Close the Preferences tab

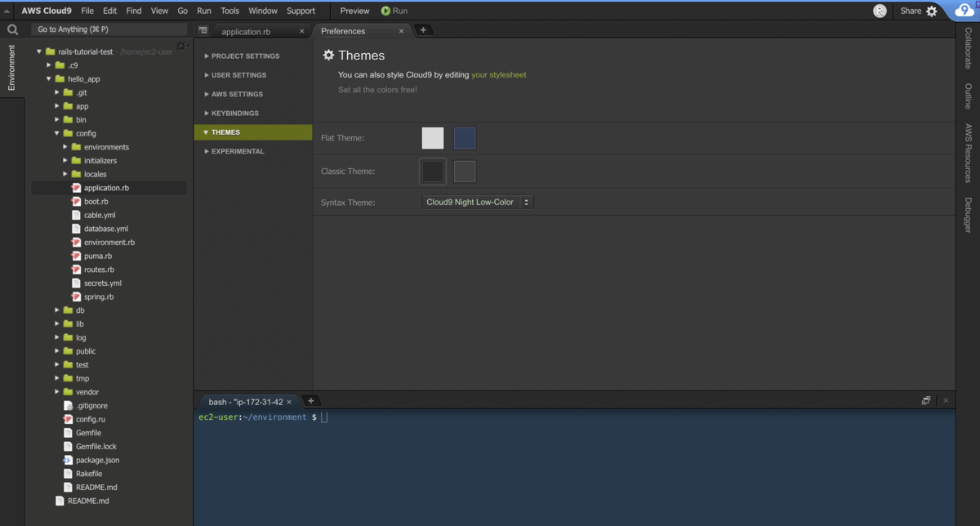pos(401,31)
